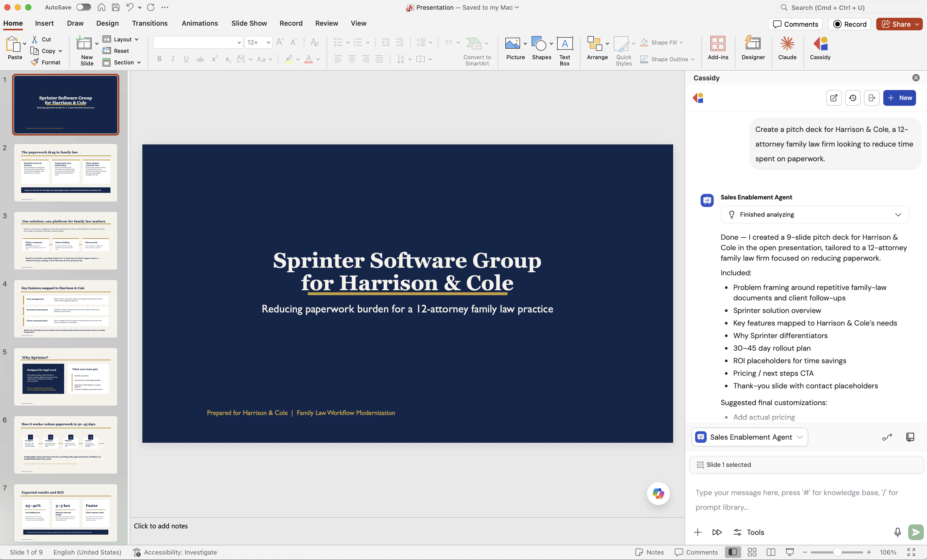The width and height of the screenshot is (927, 560).
Task: Click the Cassidy sign-out icon
Action: point(871,98)
